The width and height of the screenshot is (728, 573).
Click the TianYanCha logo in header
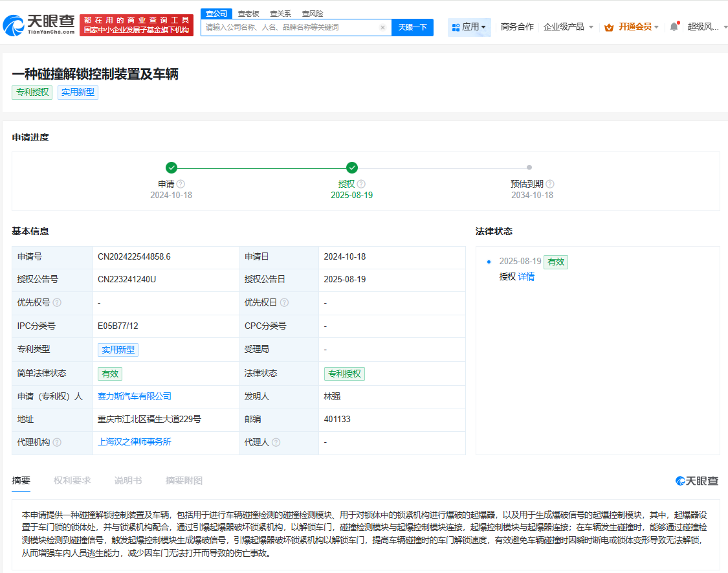click(39, 25)
